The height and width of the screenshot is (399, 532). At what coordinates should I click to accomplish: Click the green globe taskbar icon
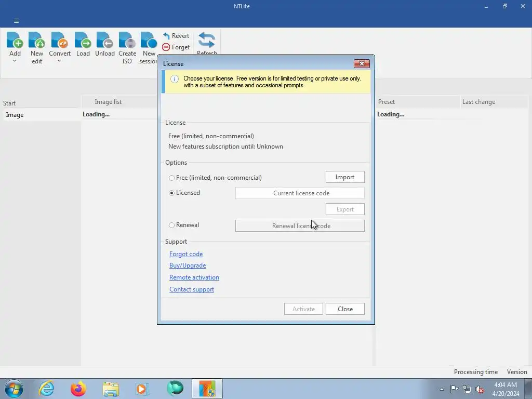pyautogui.click(x=175, y=389)
